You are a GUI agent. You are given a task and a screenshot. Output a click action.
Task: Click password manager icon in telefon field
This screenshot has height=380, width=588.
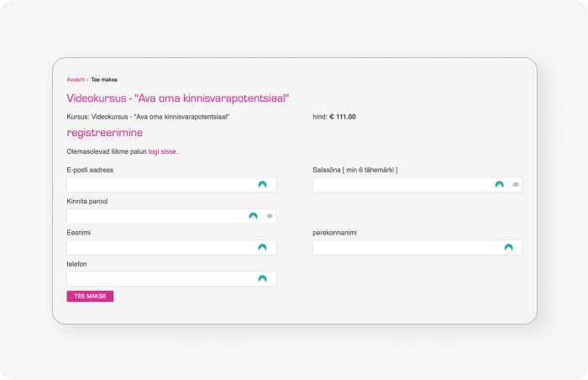point(262,278)
